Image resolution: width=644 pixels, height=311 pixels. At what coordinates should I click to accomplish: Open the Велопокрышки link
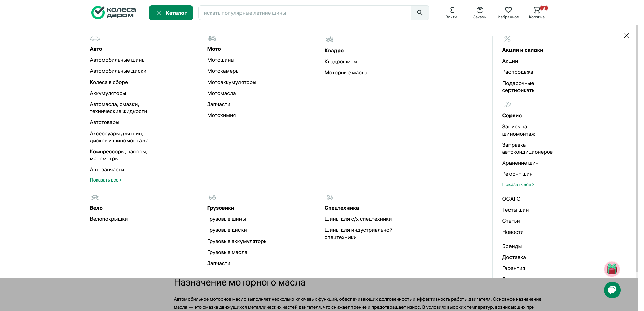[x=109, y=219]
